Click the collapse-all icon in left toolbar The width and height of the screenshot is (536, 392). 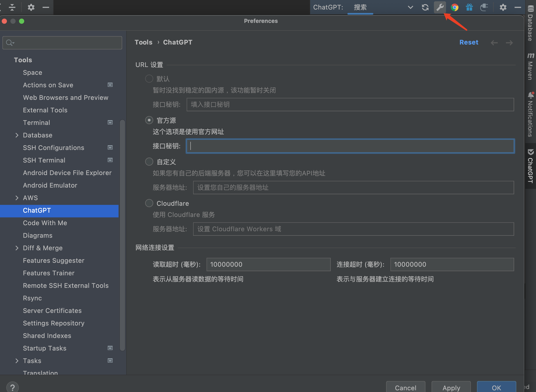[12, 7]
